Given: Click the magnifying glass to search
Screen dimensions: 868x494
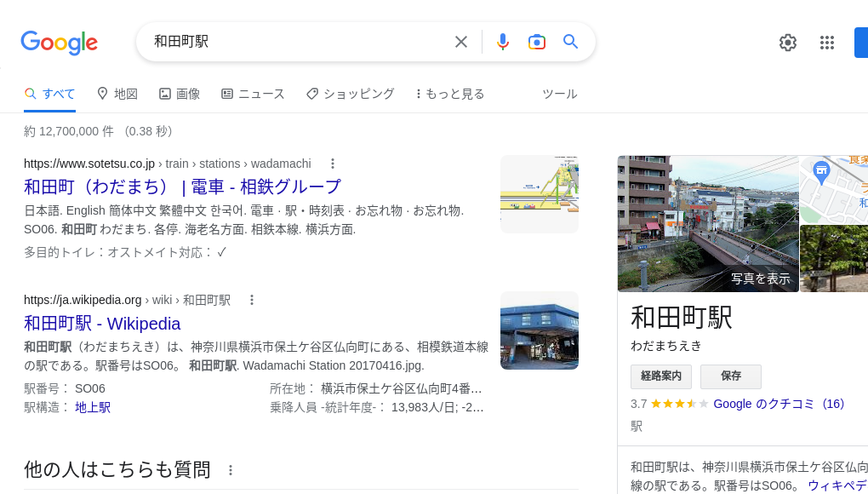Looking at the screenshot, I should pos(571,42).
